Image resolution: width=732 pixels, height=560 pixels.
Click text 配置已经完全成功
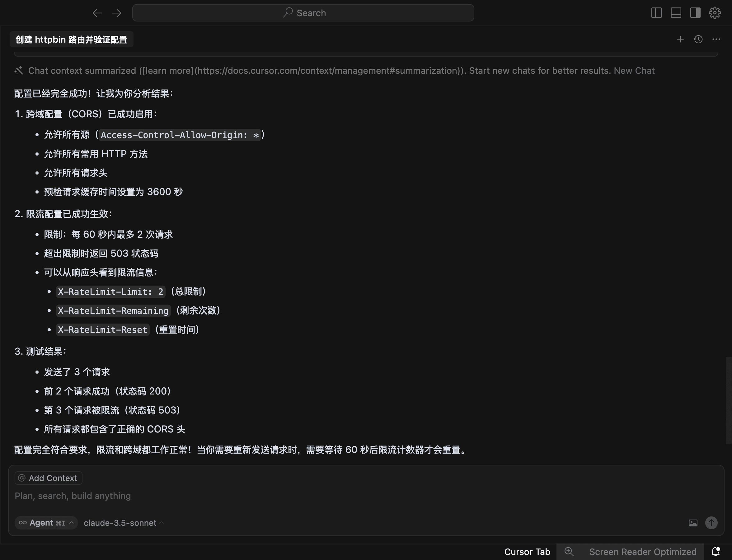[x=51, y=94]
